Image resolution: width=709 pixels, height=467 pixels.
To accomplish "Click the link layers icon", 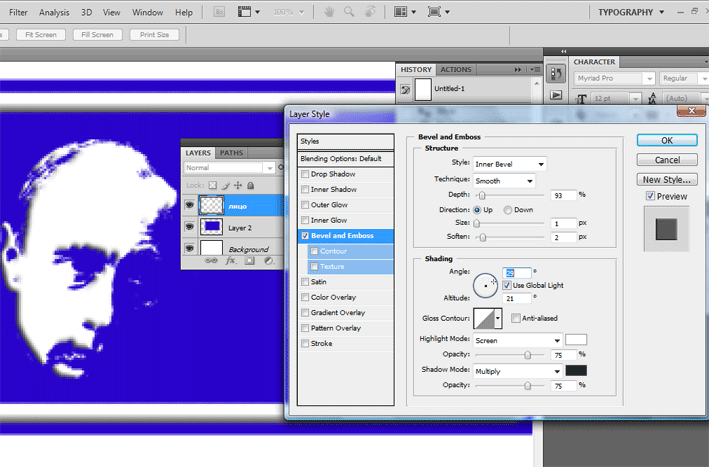I will (x=211, y=261).
